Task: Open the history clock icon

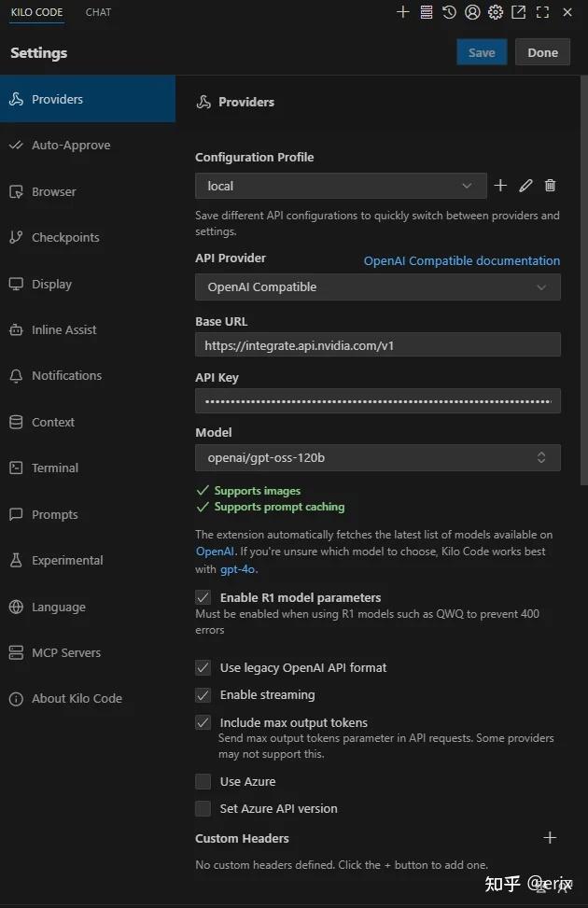Action: [x=450, y=12]
